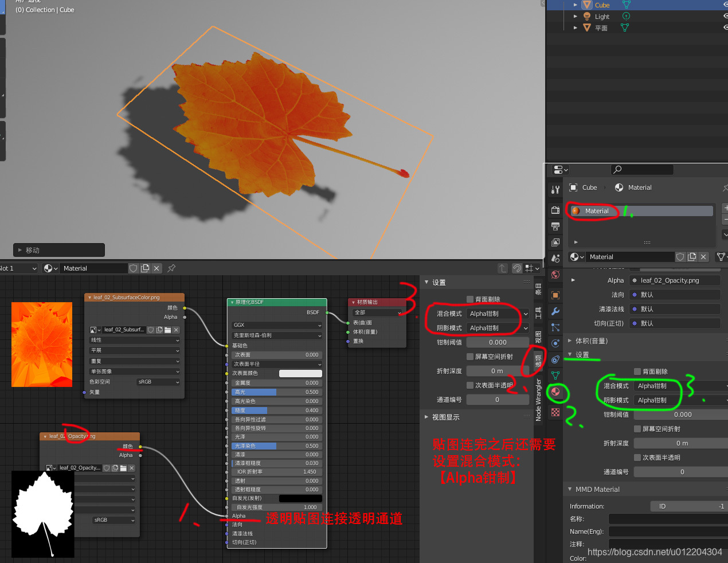This screenshot has width=728, height=563.
Task: Open image folder icon in leaf_02_Opacity node
Action: click(x=123, y=468)
